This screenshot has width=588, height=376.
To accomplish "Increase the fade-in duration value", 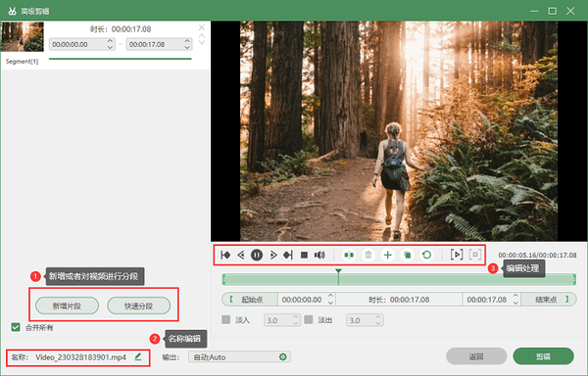I will (296, 317).
